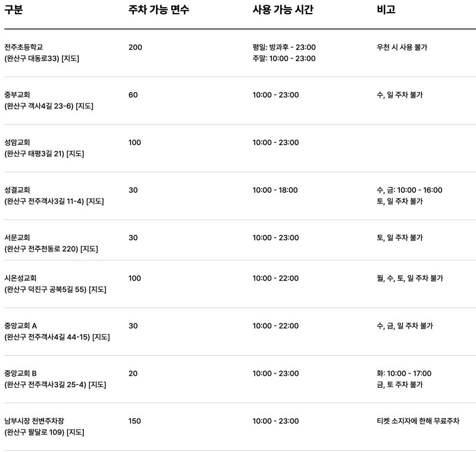Open map link for 중앙교회 A

(101, 337)
